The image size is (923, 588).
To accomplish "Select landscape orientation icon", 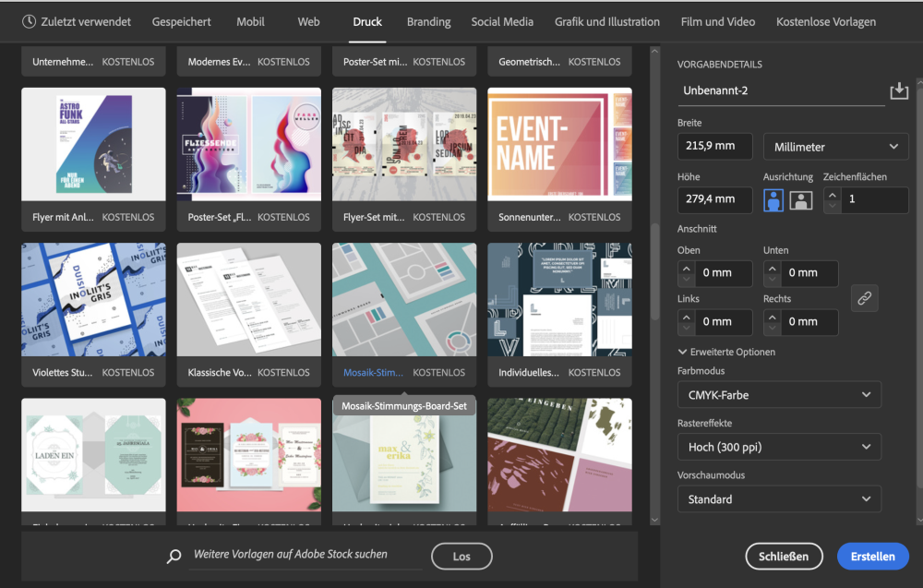I will [800, 199].
